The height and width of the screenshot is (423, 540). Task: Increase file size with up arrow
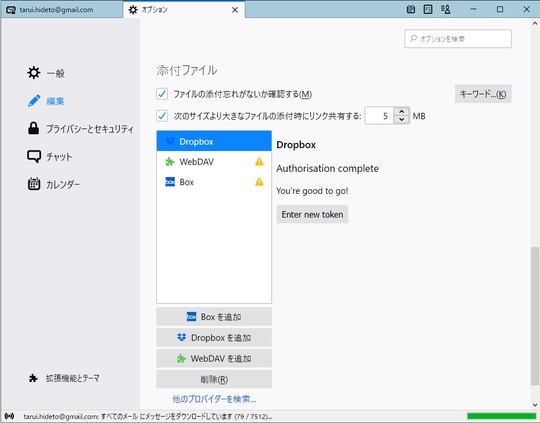(x=402, y=112)
